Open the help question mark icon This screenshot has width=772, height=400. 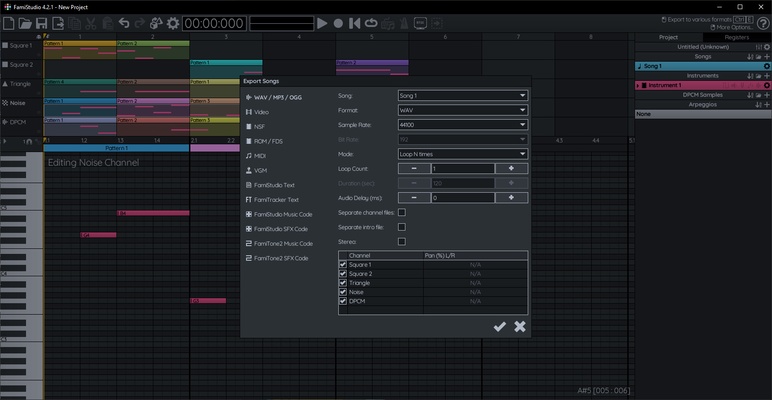click(x=762, y=23)
